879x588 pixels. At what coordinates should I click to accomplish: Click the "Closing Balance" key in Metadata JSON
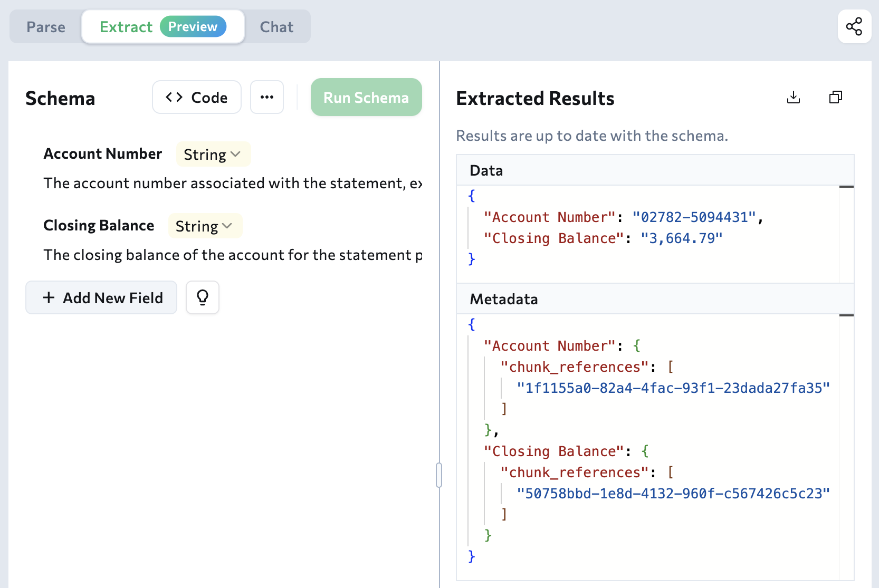tap(554, 451)
